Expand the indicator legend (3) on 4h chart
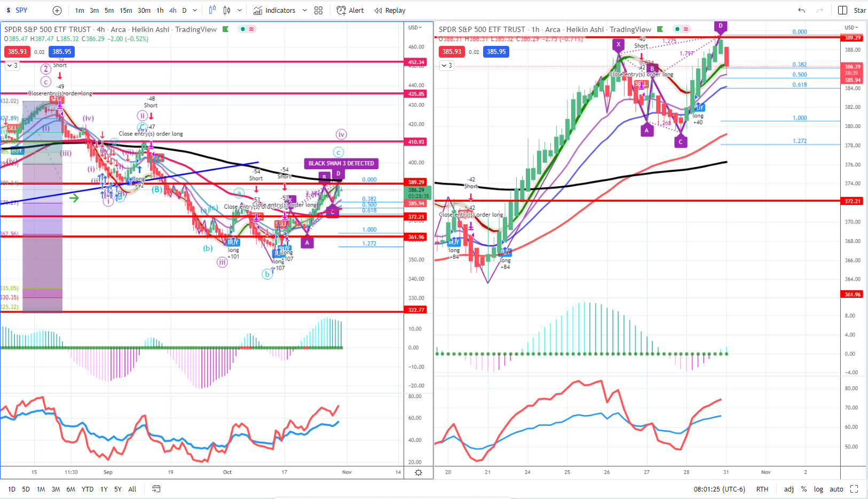Screen dimensions: 868x499 (12, 66)
